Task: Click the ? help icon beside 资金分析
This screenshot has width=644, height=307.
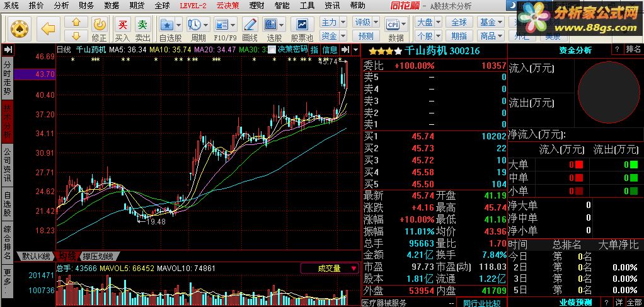Action: click(x=617, y=50)
